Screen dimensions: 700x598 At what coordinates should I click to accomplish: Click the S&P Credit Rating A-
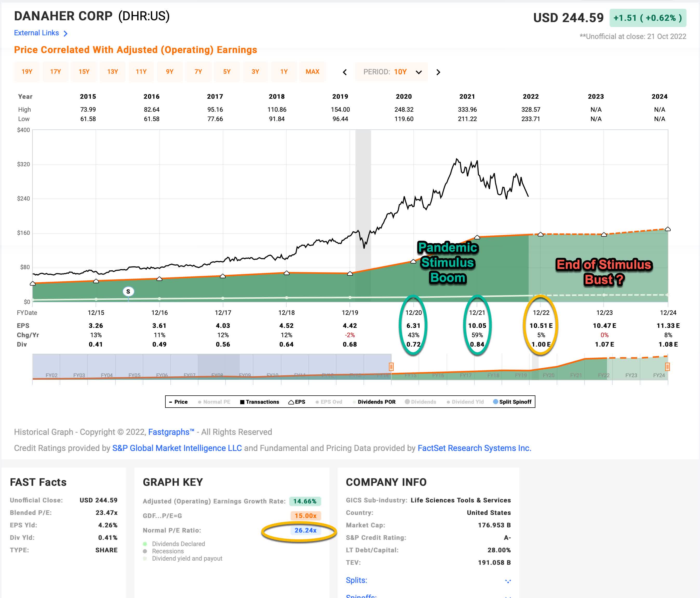(507, 537)
